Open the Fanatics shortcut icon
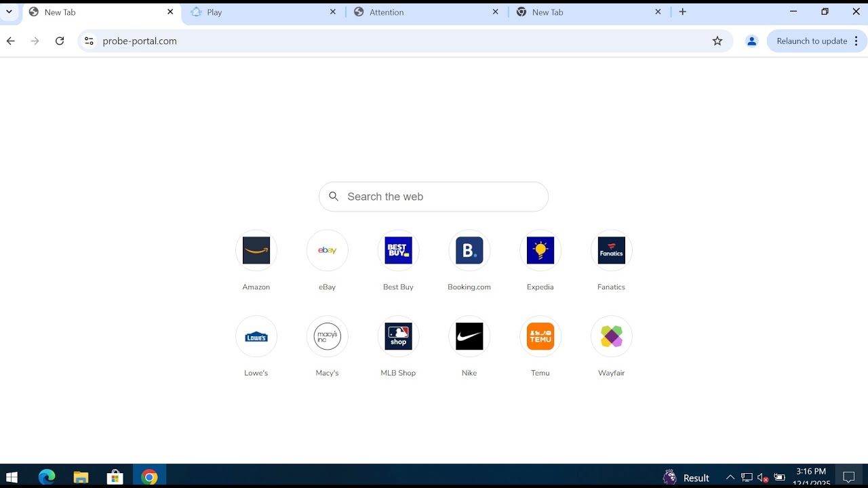This screenshot has width=868, height=488. (612, 251)
